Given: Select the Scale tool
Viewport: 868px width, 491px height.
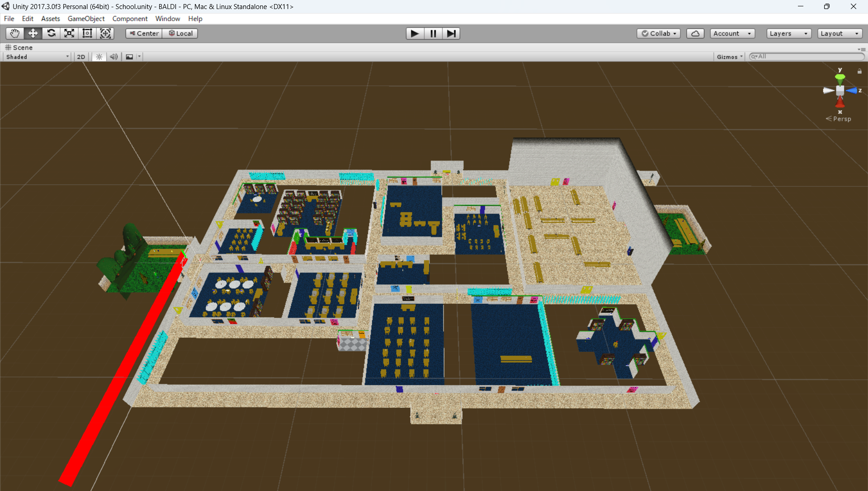Looking at the screenshot, I should pyautogui.click(x=69, y=33).
